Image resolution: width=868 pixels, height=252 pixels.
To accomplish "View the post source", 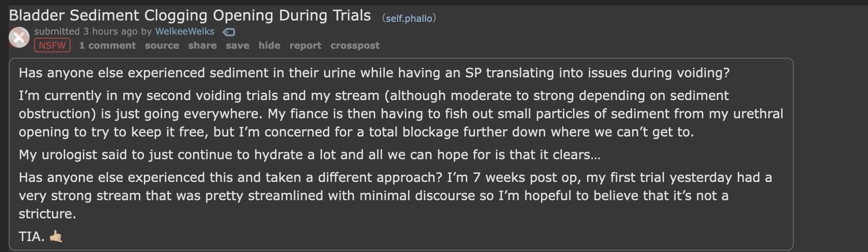I will tap(162, 45).
